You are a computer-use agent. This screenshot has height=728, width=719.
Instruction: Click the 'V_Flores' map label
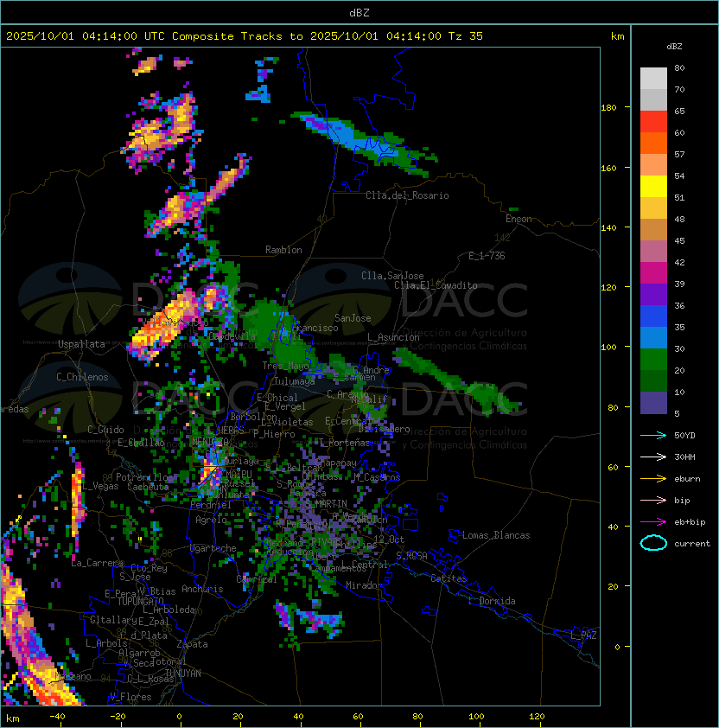pyautogui.click(x=130, y=697)
